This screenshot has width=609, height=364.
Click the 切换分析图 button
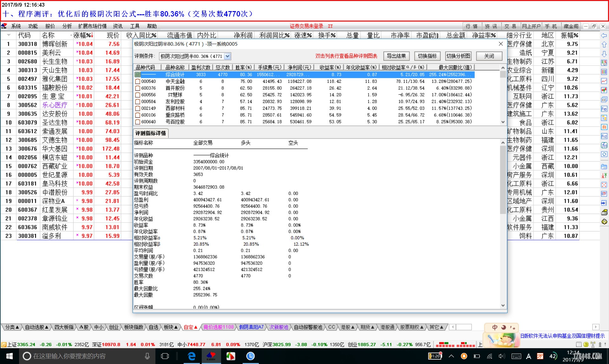point(458,56)
